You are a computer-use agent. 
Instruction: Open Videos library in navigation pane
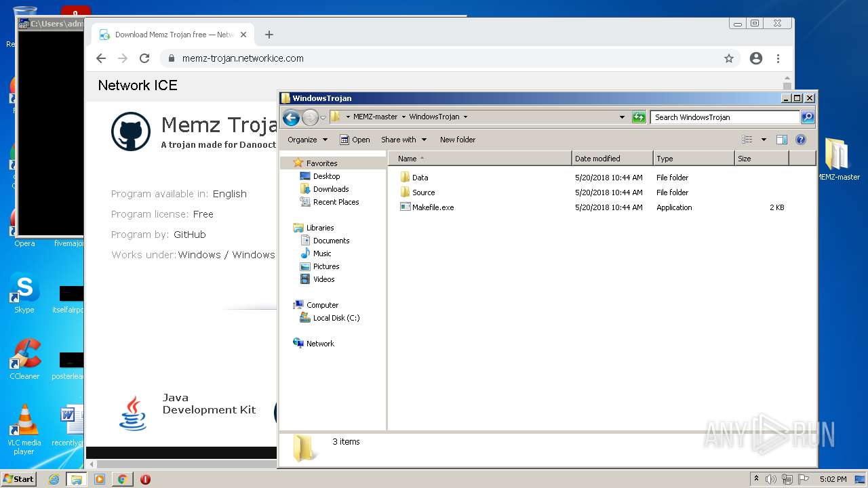point(323,279)
